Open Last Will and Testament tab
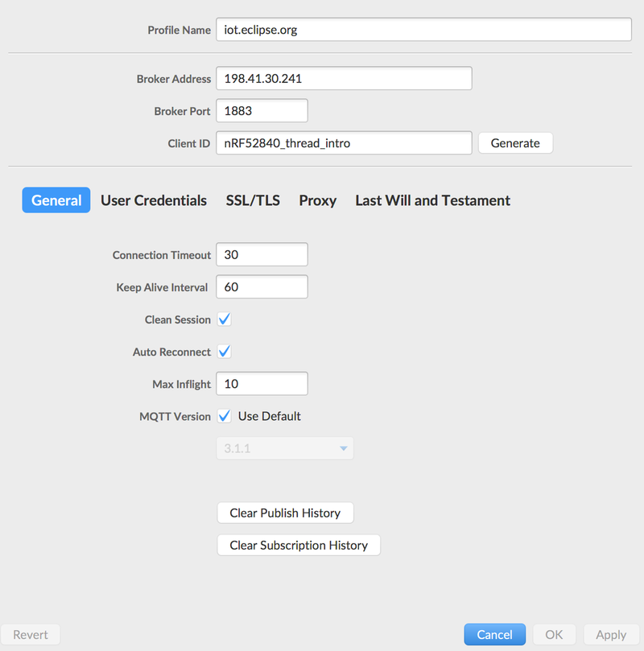This screenshot has width=644, height=651. [x=432, y=200]
